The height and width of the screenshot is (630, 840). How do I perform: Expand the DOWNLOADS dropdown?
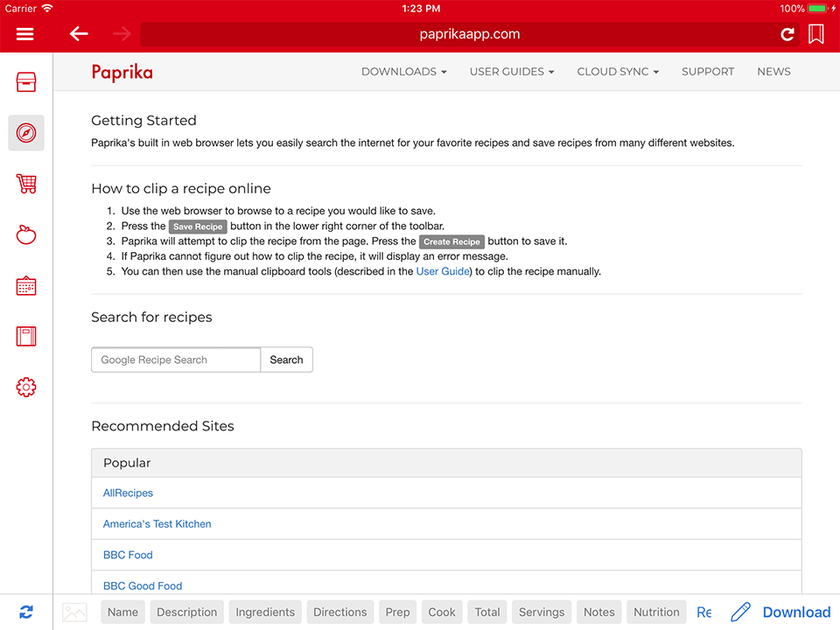[x=403, y=72]
